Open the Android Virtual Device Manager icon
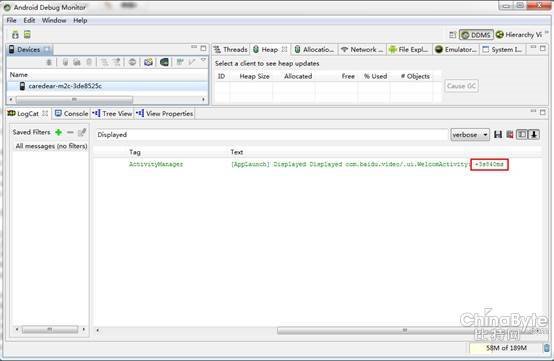 (x=27, y=34)
